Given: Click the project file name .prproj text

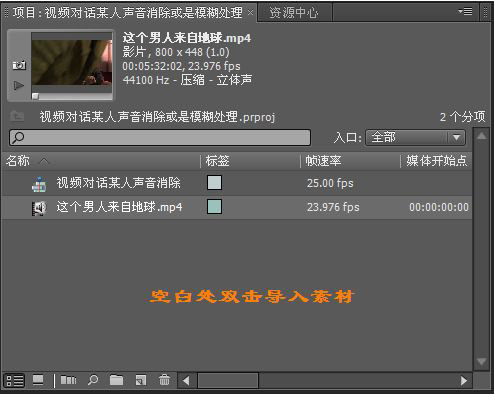Looking at the screenshot, I should 157,117.
